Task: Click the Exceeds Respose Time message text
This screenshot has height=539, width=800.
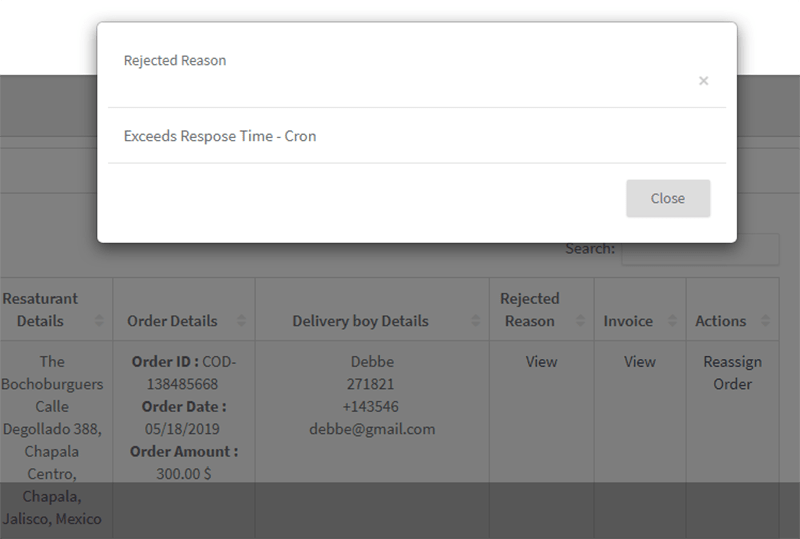Action: (220, 136)
